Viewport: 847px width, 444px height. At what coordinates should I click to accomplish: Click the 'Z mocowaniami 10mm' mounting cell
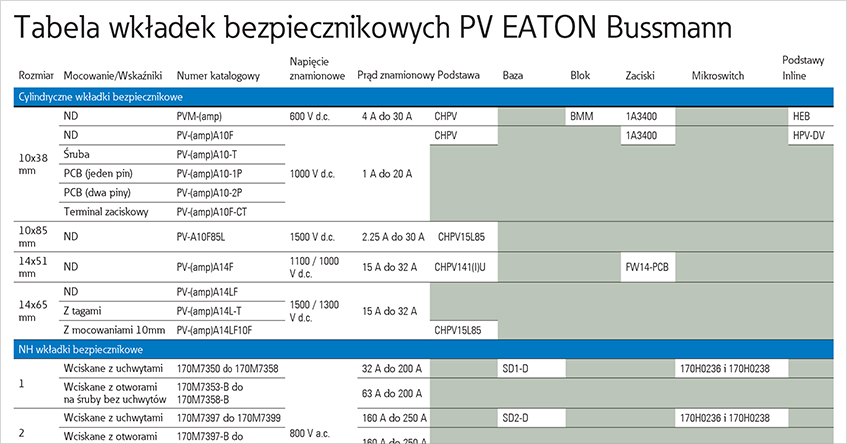click(x=114, y=330)
